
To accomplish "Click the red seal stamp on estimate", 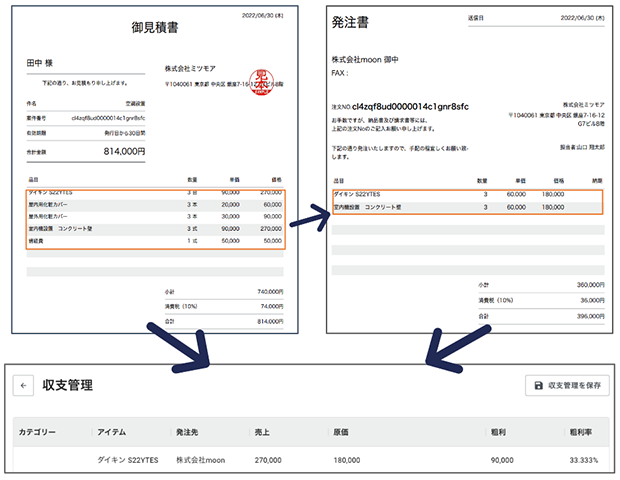I will tap(261, 82).
